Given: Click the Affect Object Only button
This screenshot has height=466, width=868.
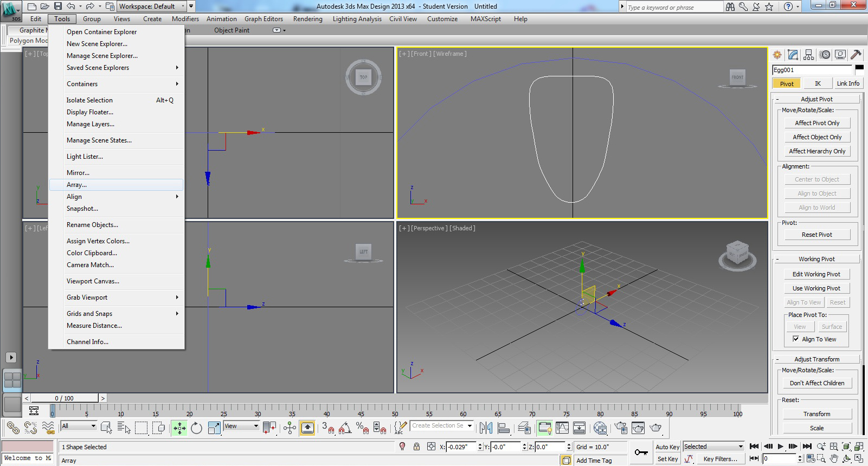Looking at the screenshot, I should tap(817, 137).
